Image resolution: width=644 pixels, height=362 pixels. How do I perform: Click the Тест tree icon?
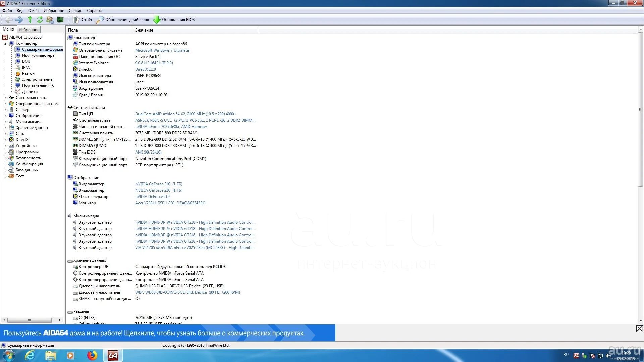[11, 176]
